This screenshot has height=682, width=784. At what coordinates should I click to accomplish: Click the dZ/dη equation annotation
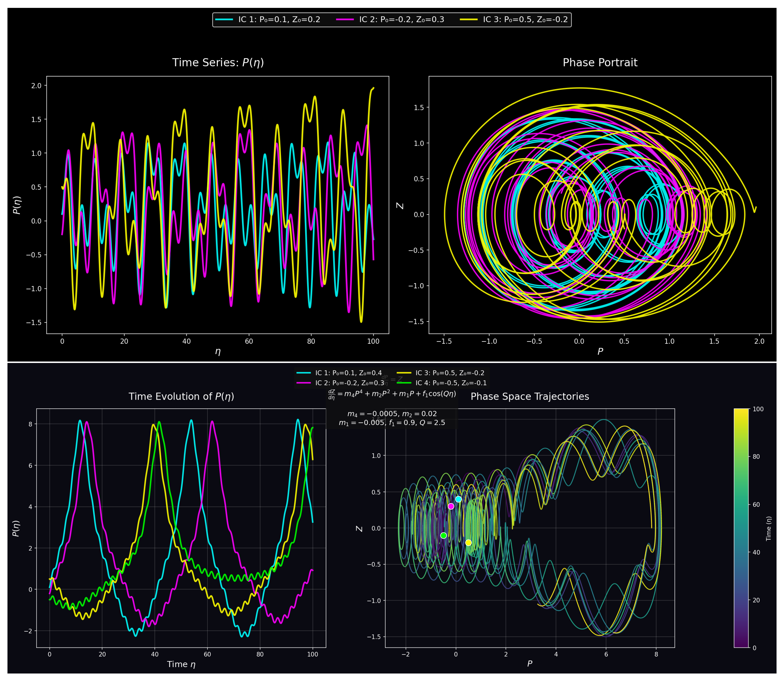tap(392, 394)
